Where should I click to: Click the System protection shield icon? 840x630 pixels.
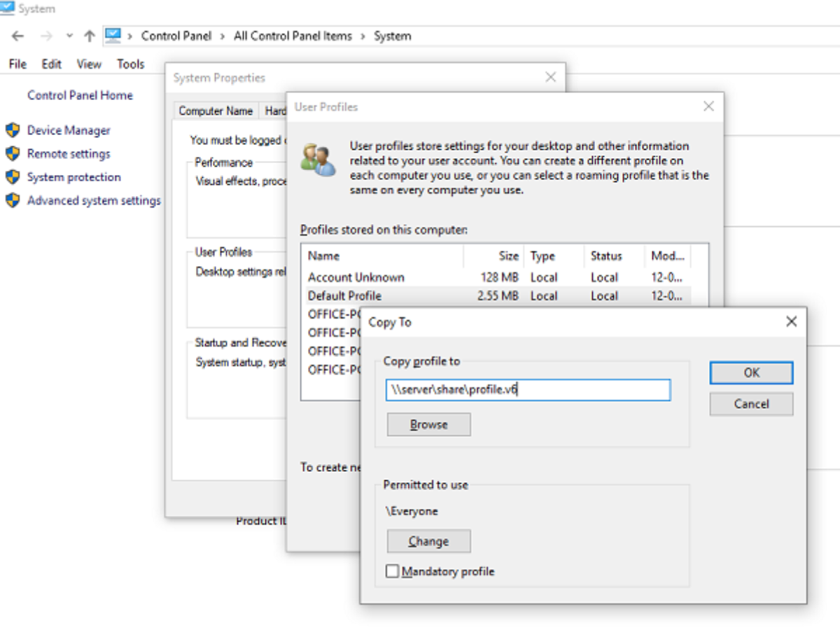(13, 177)
